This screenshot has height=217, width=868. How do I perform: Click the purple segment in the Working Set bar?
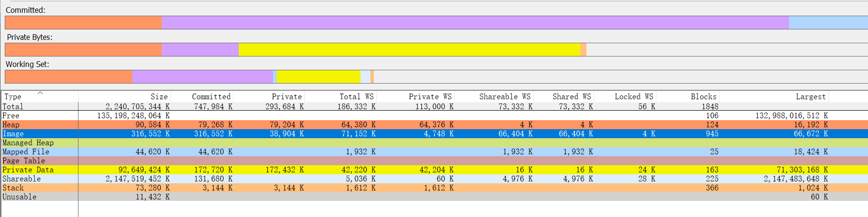pyautogui.click(x=203, y=76)
